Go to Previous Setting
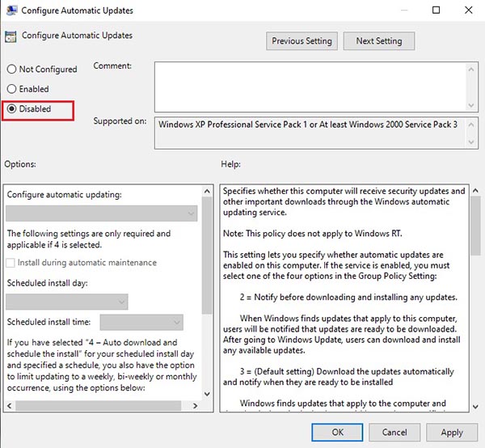Image resolution: width=485 pixels, height=448 pixels. [302, 41]
